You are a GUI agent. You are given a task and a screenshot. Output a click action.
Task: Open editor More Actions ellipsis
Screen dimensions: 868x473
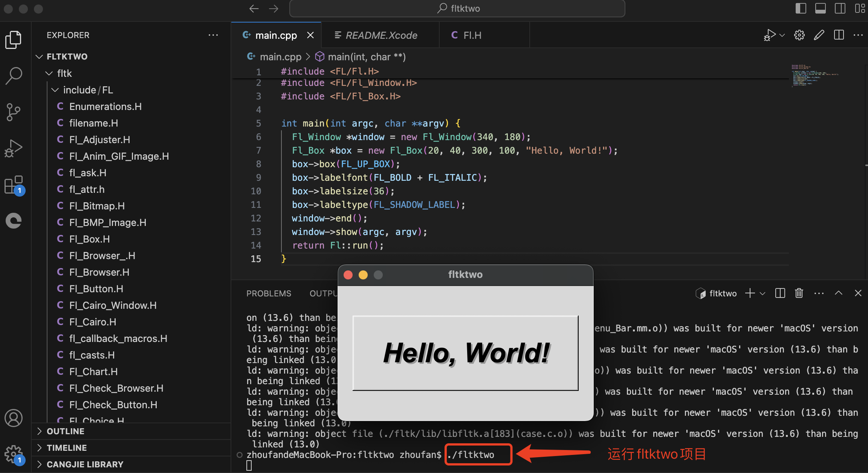click(x=858, y=35)
